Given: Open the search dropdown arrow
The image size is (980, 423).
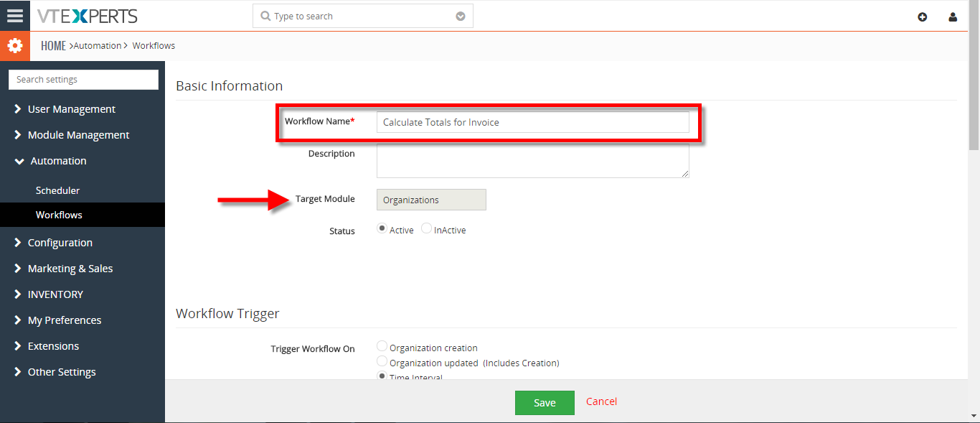Looking at the screenshot, I should [461, 17].
